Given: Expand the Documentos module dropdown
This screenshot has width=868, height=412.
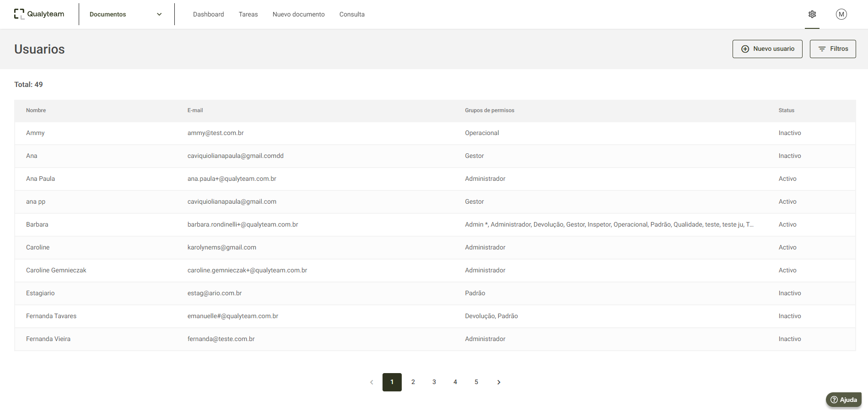Looking at the screenshot, I should tap(126, 14).
